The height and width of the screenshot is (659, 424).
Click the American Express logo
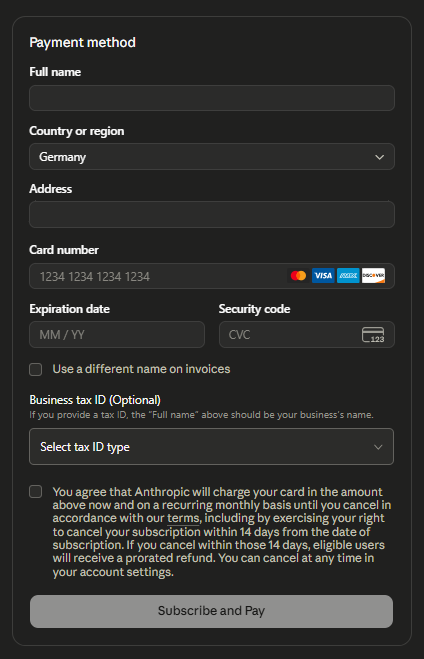point(348,276)
